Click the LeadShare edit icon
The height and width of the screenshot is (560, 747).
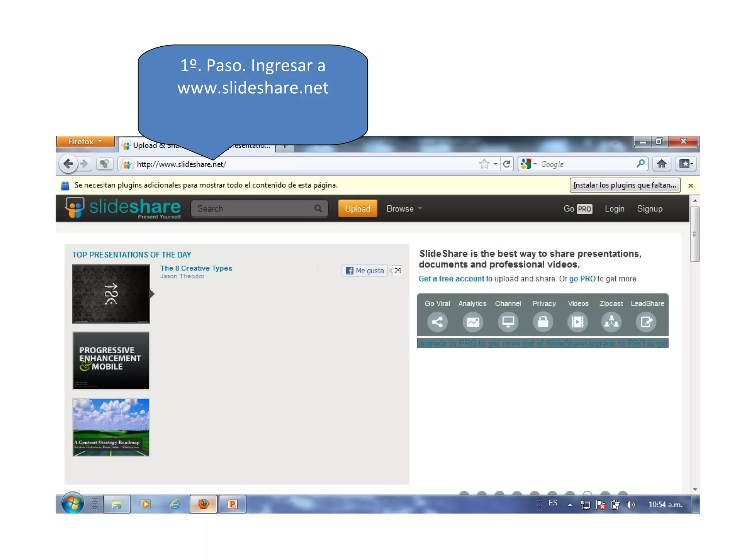pos(646,322)
